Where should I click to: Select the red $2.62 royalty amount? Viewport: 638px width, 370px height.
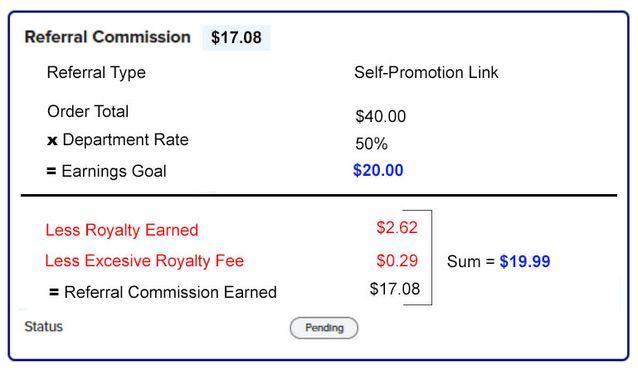click(x=397, y=228)
